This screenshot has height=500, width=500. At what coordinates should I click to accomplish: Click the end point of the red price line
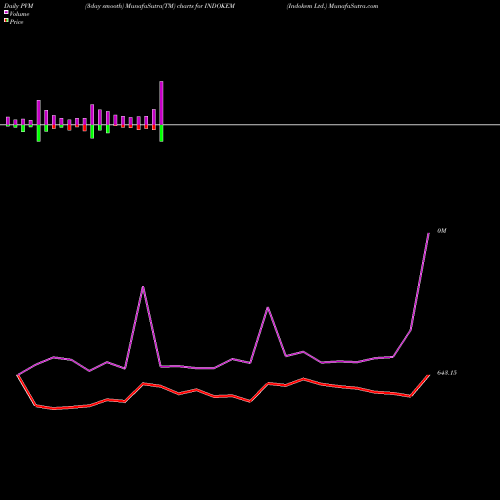click(x=429, y=376)
